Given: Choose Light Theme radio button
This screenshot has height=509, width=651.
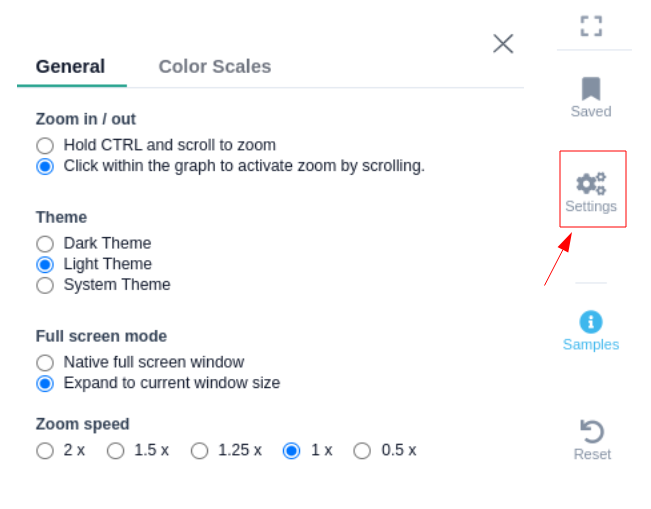Looking at the screenshot, I should 45,264.
